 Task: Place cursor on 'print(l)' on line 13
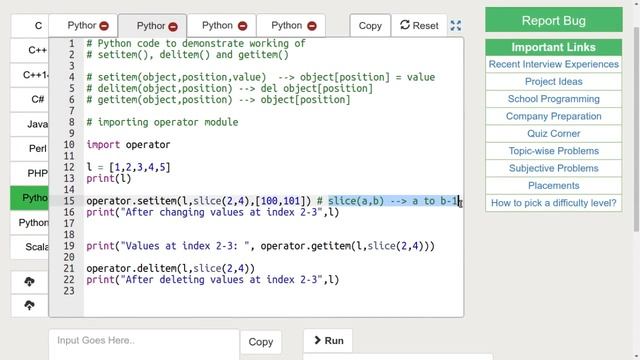[109, 178]
